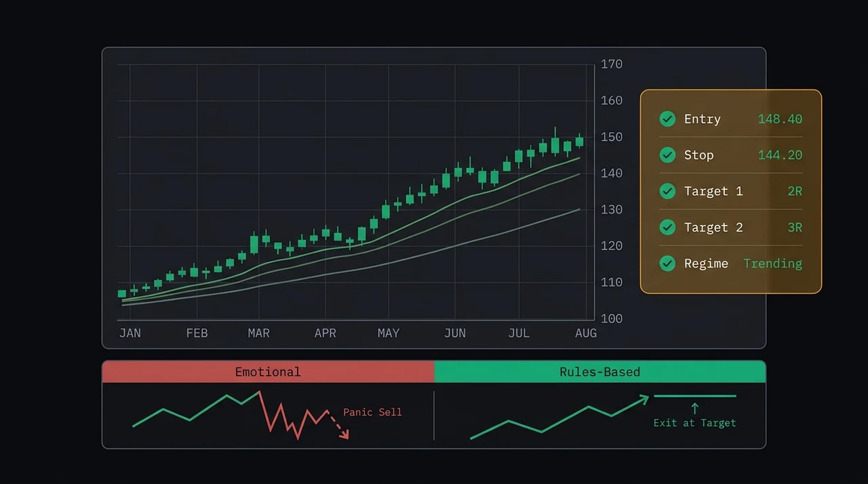Click the check icon beside Regime
The height and width of the screenshot is (484, 868).
667,263
